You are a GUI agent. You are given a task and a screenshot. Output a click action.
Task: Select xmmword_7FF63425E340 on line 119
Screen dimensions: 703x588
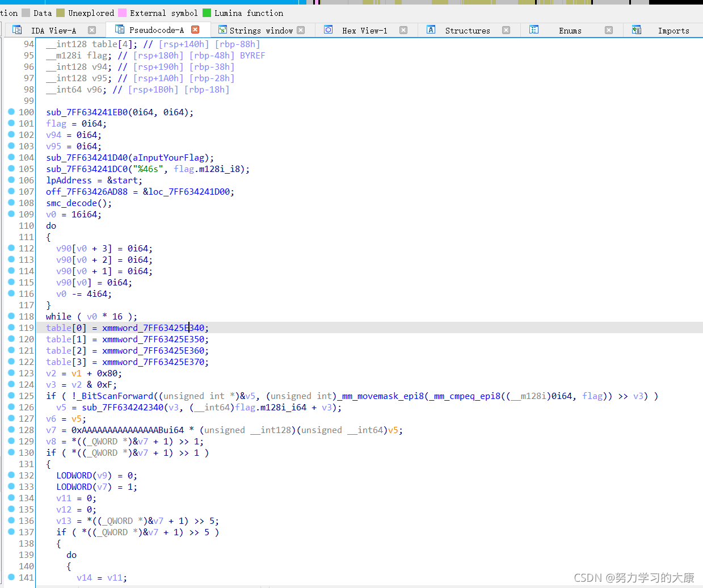pyautogui.click(x=153, y=328)
